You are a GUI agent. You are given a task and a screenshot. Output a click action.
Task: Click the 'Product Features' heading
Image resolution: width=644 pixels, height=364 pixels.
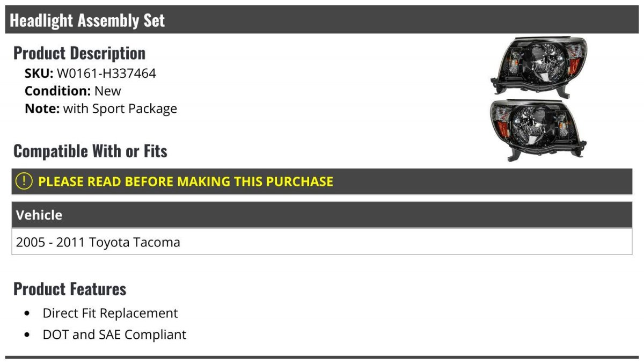[x=70, y=289]
